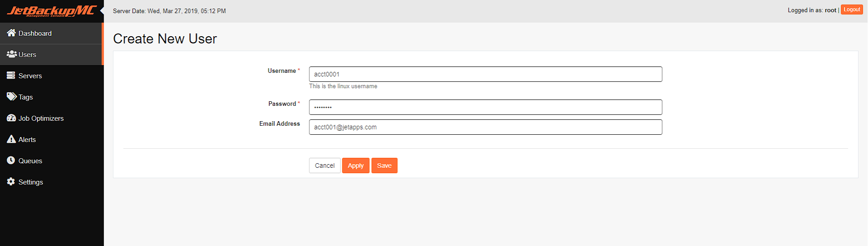Click the Dashboard home icon
The height and width of the screenshot is (246, 868).
[11, 33]
